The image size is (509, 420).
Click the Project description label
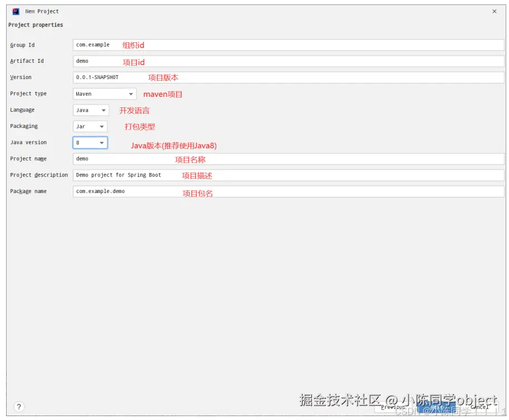pyautogui.click(x=39, y=175)
